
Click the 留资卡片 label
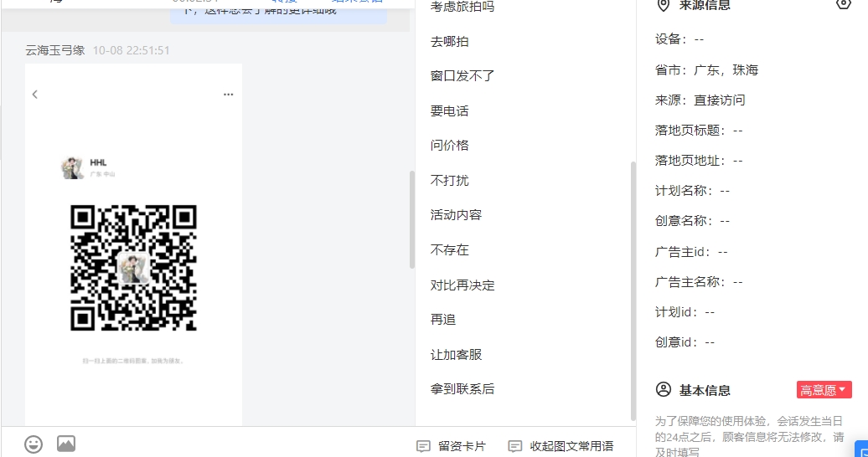point(462,446)
